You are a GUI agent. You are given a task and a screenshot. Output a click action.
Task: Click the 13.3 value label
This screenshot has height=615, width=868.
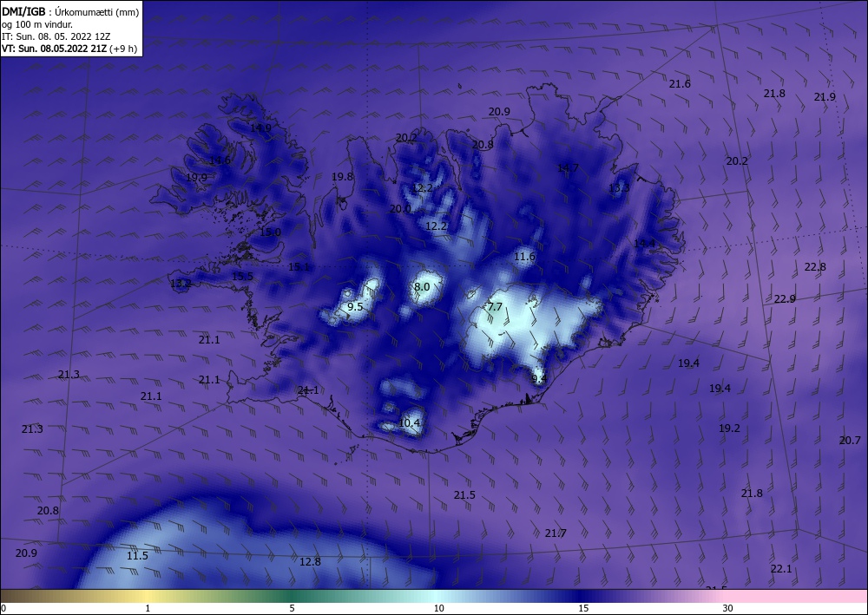(619, 188)
